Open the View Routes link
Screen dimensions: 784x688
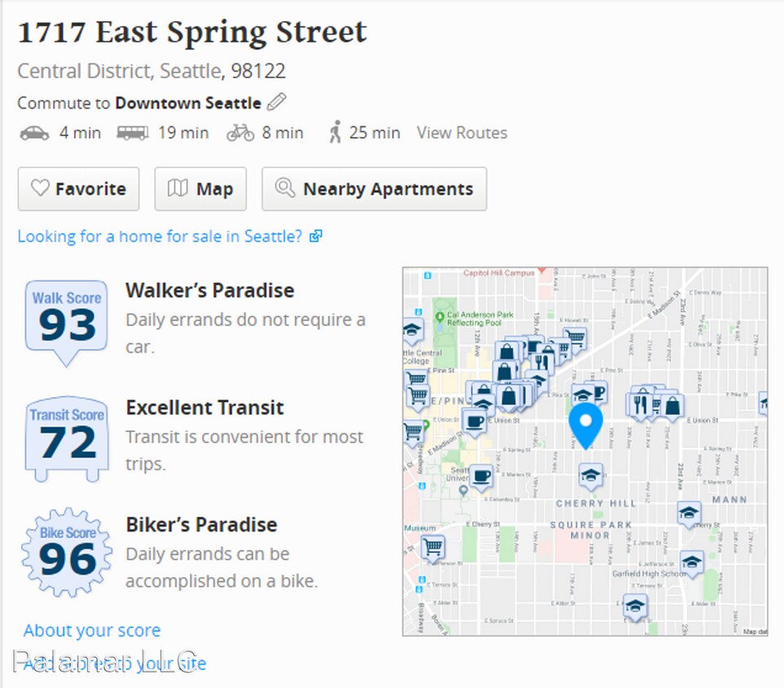[462, 133]
